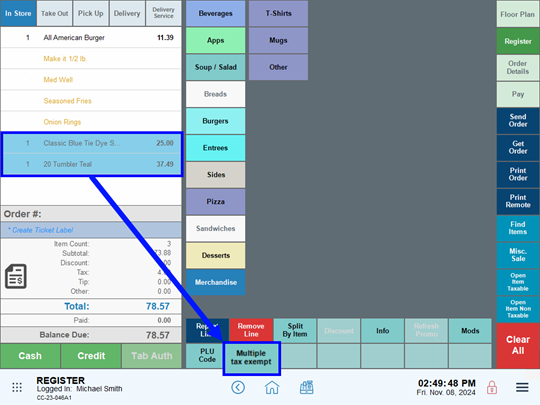Open the receipt icon beside order totals
The height and width of the screenshot is (405, 540).
coord(16,276)
